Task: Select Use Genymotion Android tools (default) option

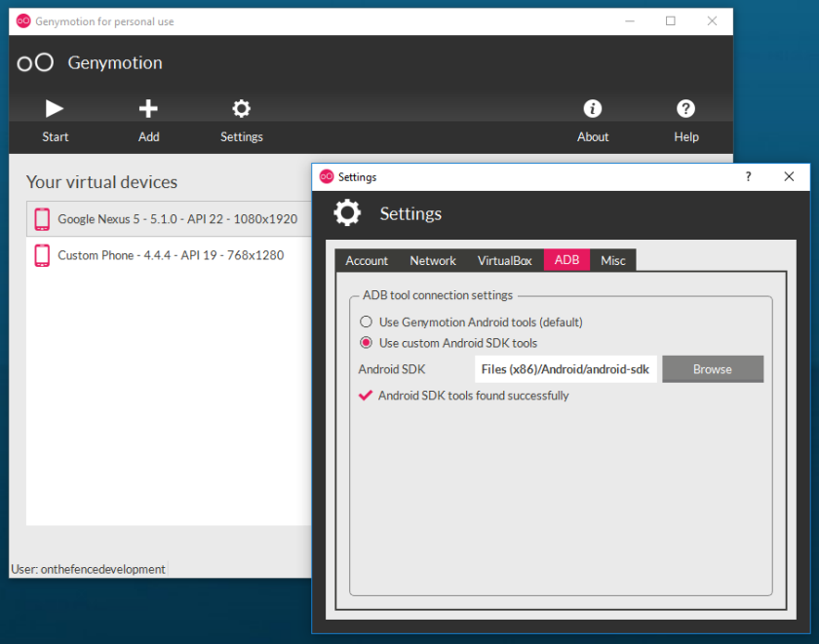Action: coord(471,322)
